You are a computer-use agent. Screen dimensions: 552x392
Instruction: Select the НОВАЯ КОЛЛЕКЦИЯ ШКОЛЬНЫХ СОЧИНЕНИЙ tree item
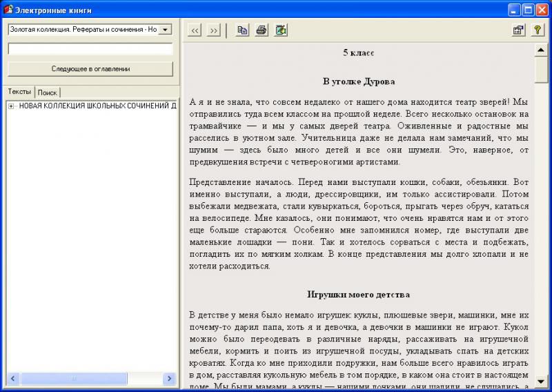click(97, 106)
